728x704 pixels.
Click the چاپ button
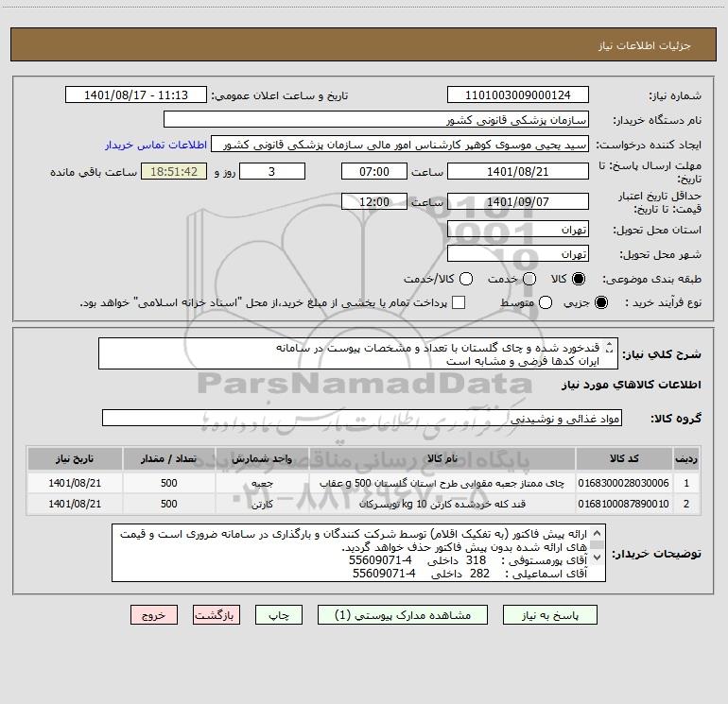pyautogui.click(x=279, y=615)
